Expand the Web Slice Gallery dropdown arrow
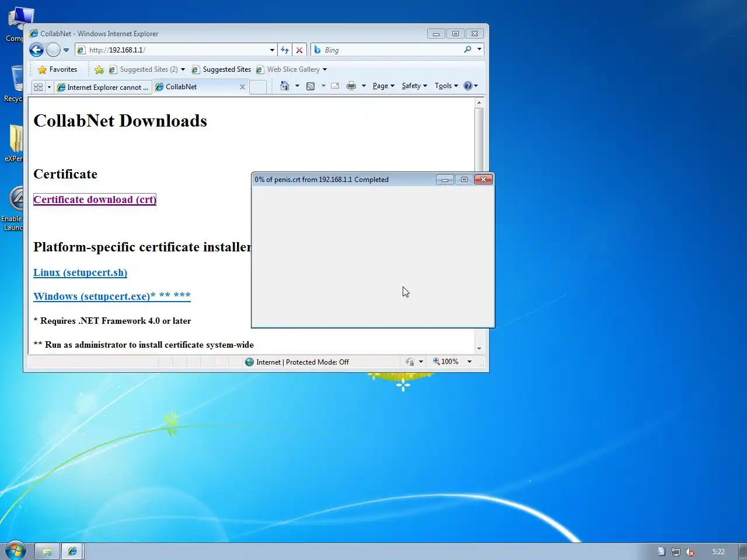This screenshot has width=747, height=560. pyautogui.click(x=324, y=69)
